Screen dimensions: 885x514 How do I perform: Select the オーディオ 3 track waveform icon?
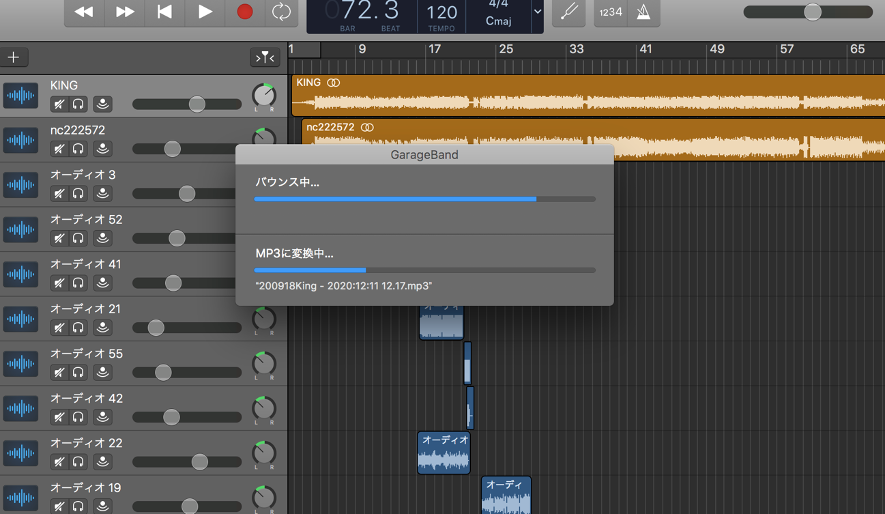(20, 184)
